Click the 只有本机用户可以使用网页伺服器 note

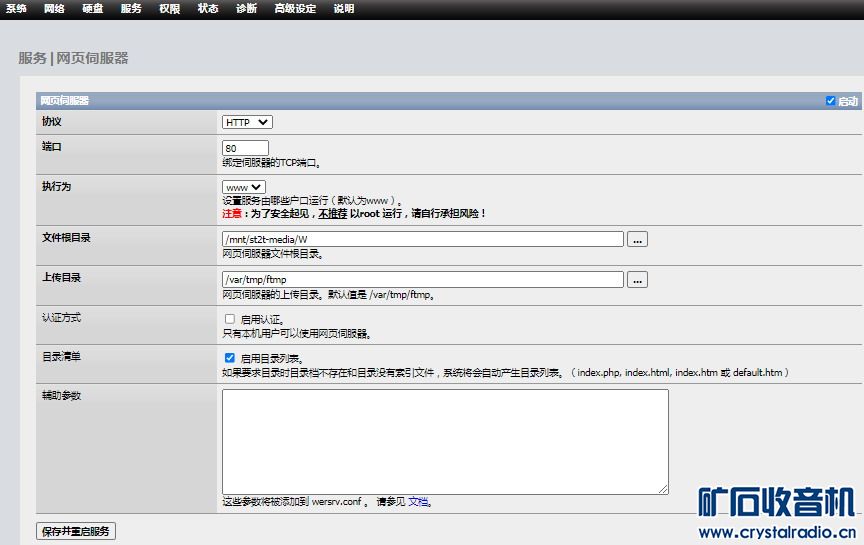coord(297,333)
